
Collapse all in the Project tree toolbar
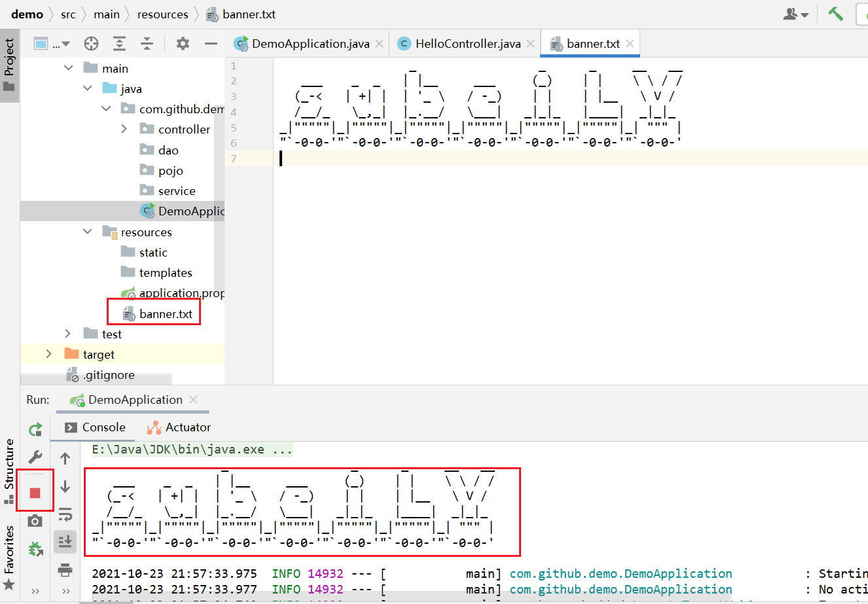(x=147, y=44)
